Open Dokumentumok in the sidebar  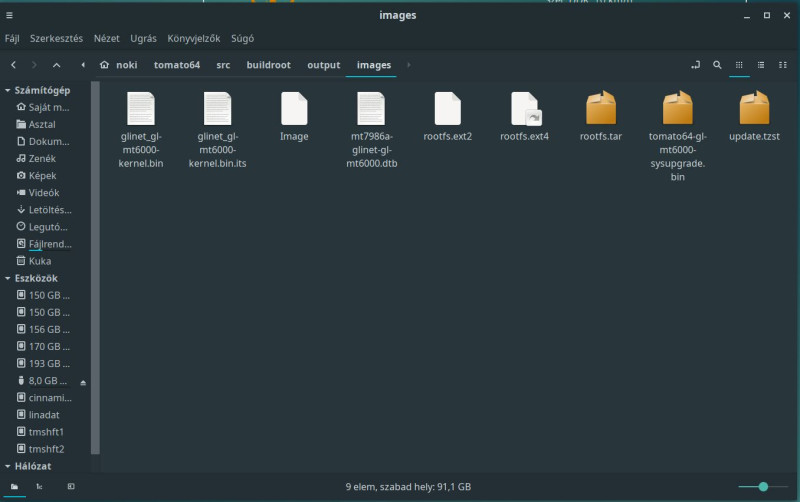click(44, 141)
